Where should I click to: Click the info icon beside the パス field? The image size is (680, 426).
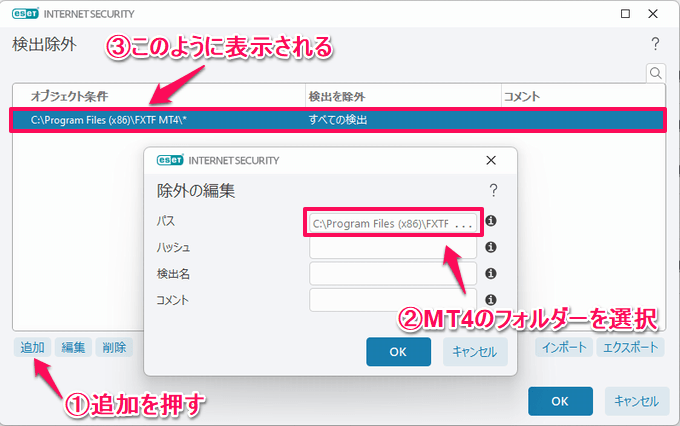491,222
